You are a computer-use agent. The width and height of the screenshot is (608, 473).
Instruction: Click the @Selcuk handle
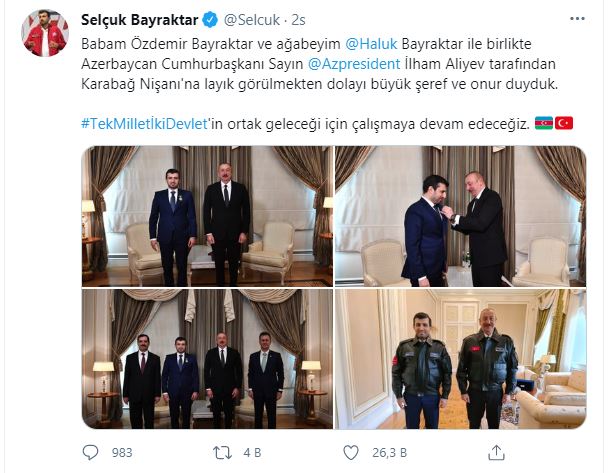tap(252, 20)
